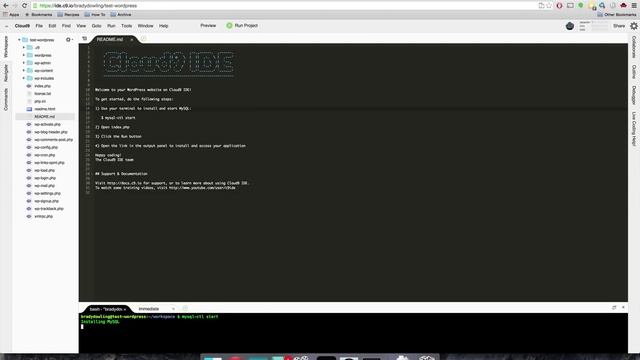Open the How To bookmark folder

pyautogui.click(x=95, y=14)
